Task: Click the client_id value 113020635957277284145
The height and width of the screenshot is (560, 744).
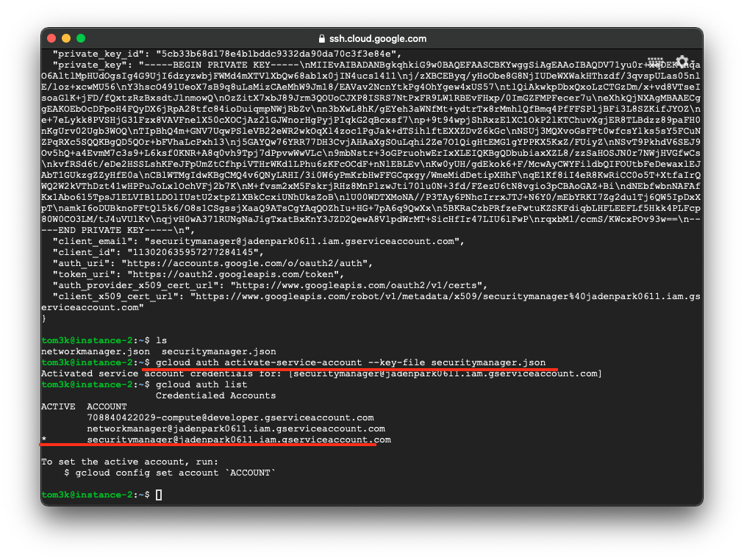Action: coord(193,252)
